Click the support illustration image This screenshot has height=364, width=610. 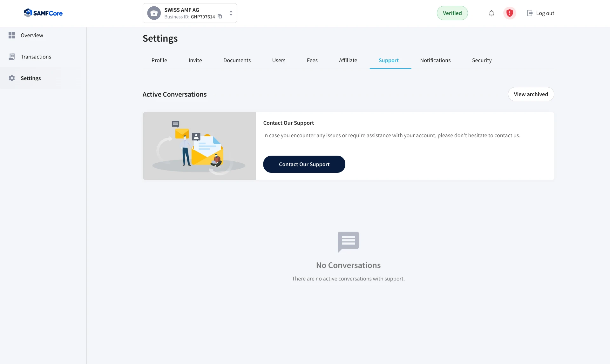point(199,146)
